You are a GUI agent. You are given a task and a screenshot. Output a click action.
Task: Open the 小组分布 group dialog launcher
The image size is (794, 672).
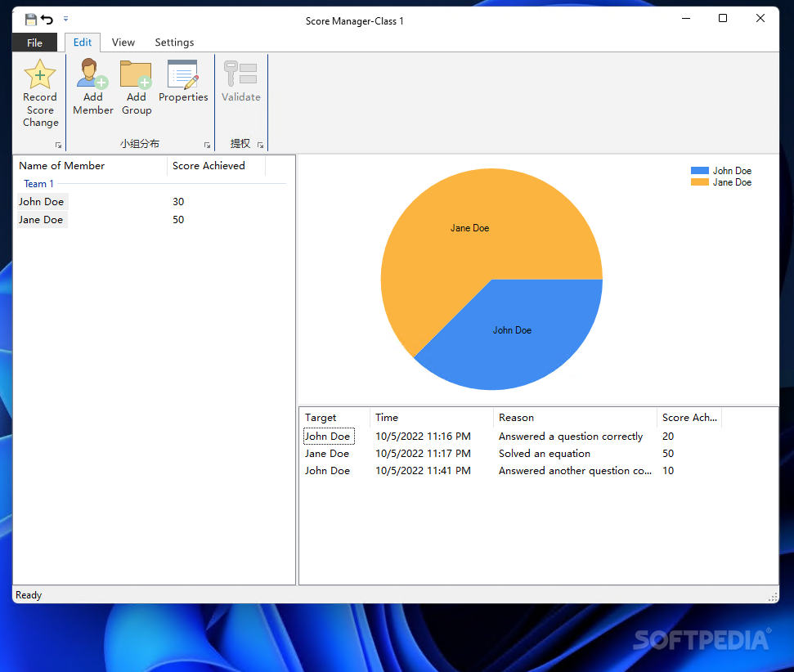click(x=207, y=145)
